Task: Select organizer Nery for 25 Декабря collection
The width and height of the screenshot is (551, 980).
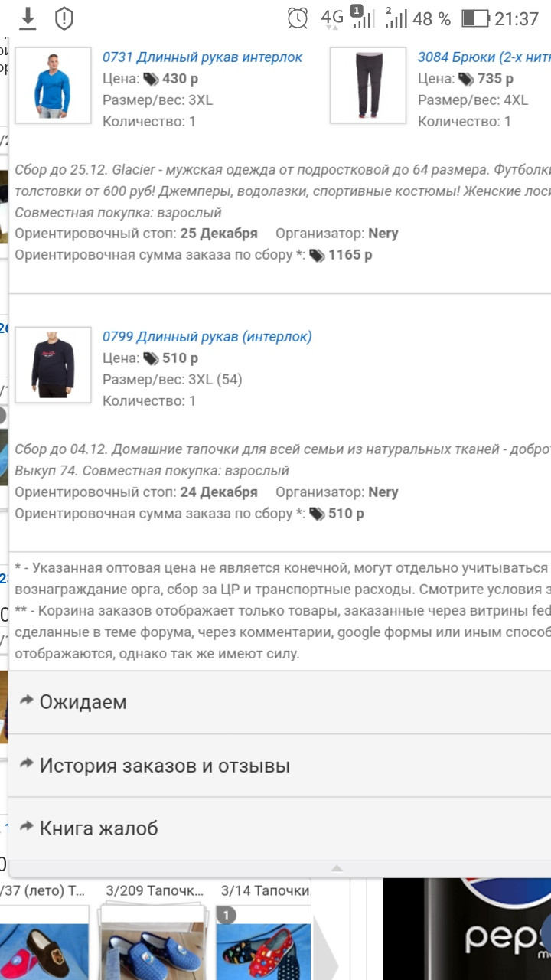Action: 383,234
